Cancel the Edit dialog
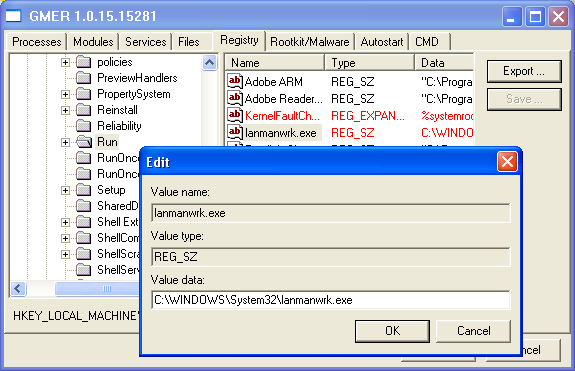 473,331
